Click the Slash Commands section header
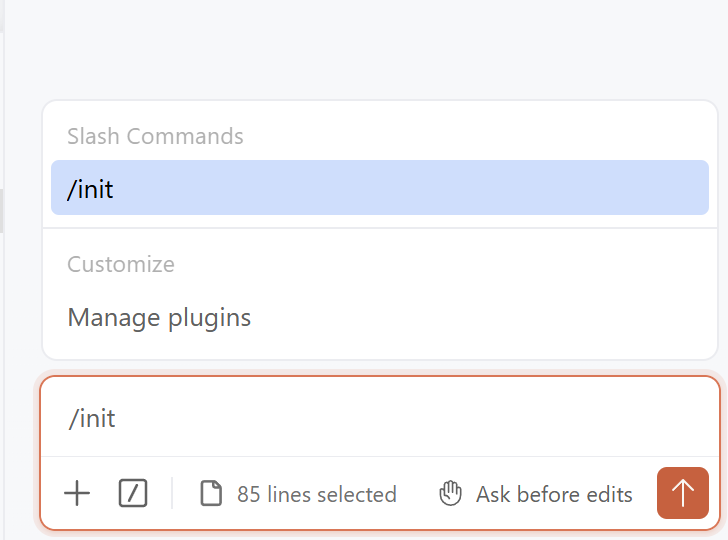This screenshot has height=540, width=728. pyautogui.click(x=155, y=137)
